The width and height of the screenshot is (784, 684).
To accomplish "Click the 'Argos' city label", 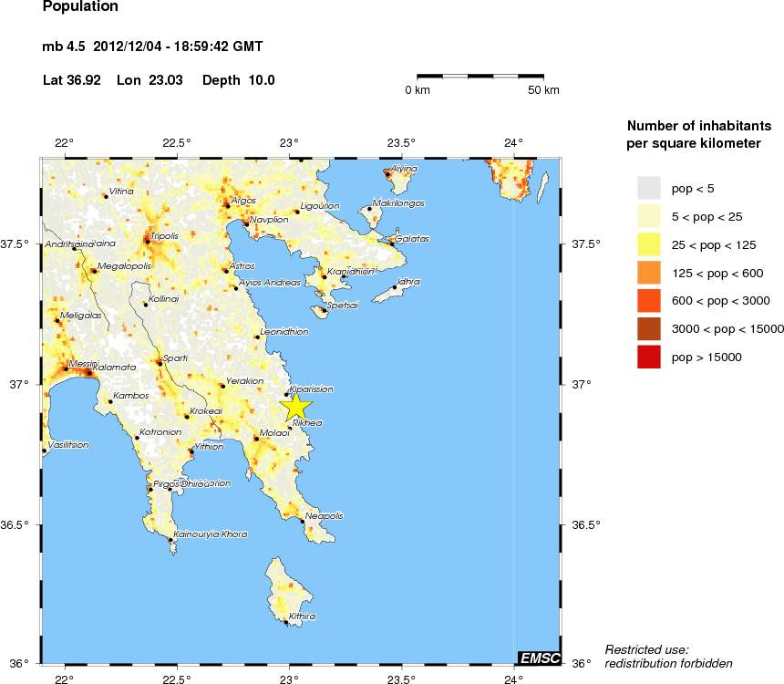I will 243,201.
